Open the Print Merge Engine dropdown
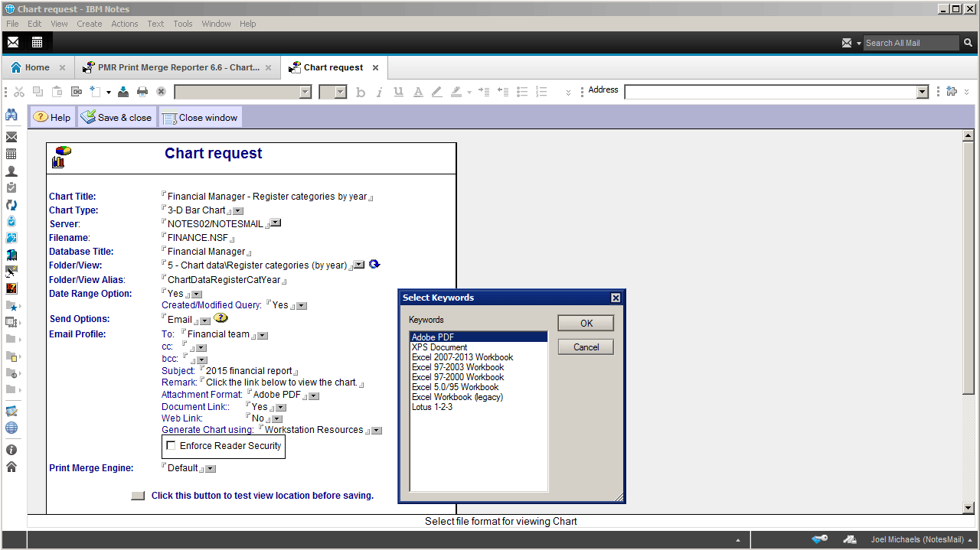This screenshot has height=550, width=980. tap(211, 469)
